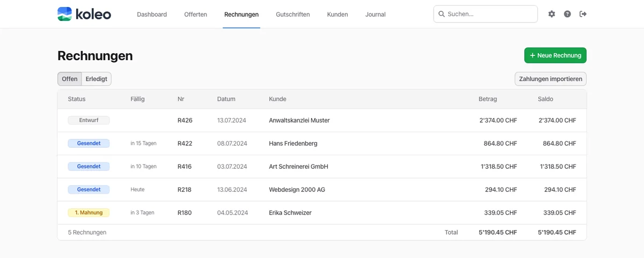This screenshot has height=258, width=644.
Task: Open the Dashboard menu item
Action: coord(152,15)
